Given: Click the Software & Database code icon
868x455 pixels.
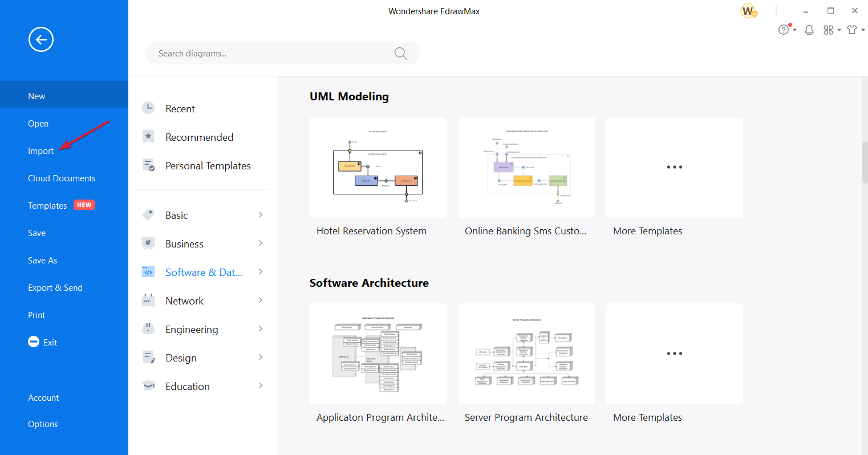Looking at the screenshot, I should (x=148, y=272).
